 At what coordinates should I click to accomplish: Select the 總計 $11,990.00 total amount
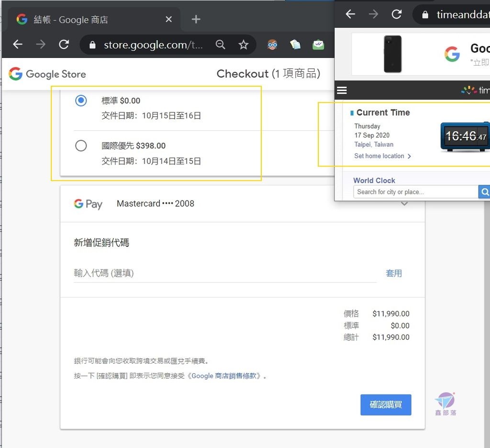(x=377, y=337)
